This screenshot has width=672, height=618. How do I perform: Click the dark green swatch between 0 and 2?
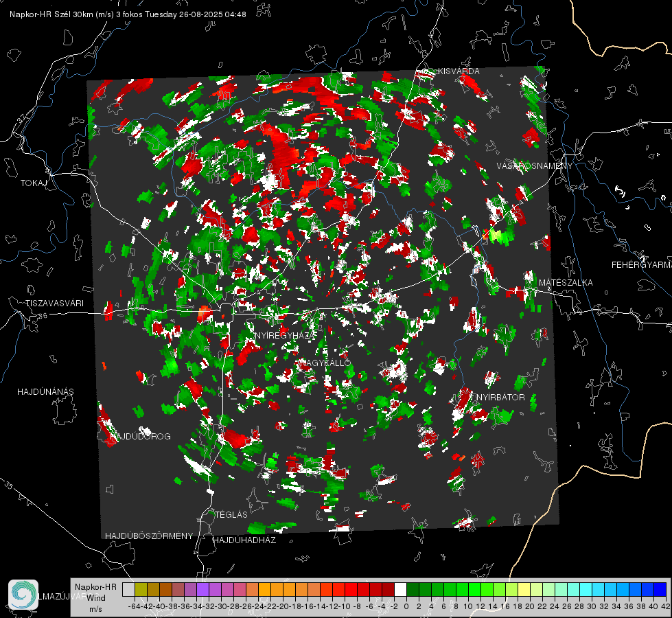[x=413, y=590]
